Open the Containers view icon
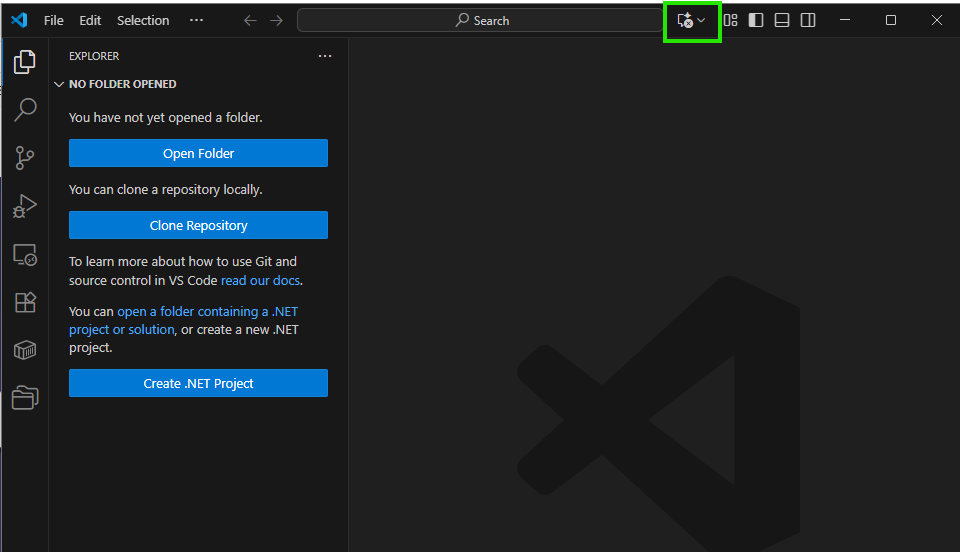The image size is (960, 552). pos(24,350)
